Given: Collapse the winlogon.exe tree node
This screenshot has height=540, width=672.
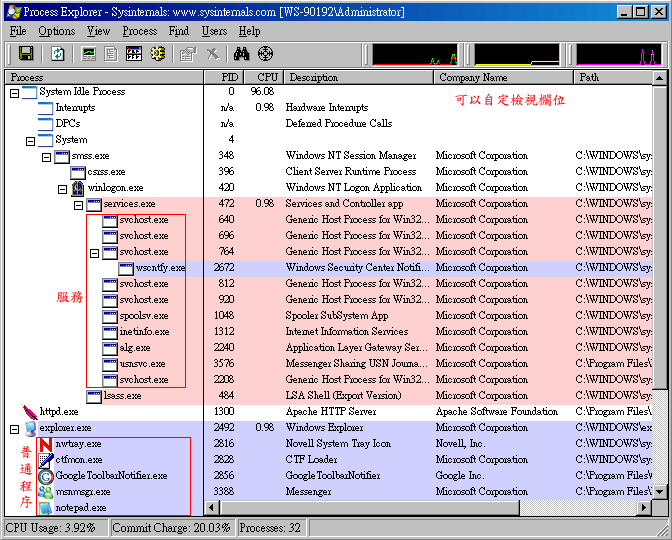Looking at the screenshot, I should pyautogui.click(x=63, y=189).
